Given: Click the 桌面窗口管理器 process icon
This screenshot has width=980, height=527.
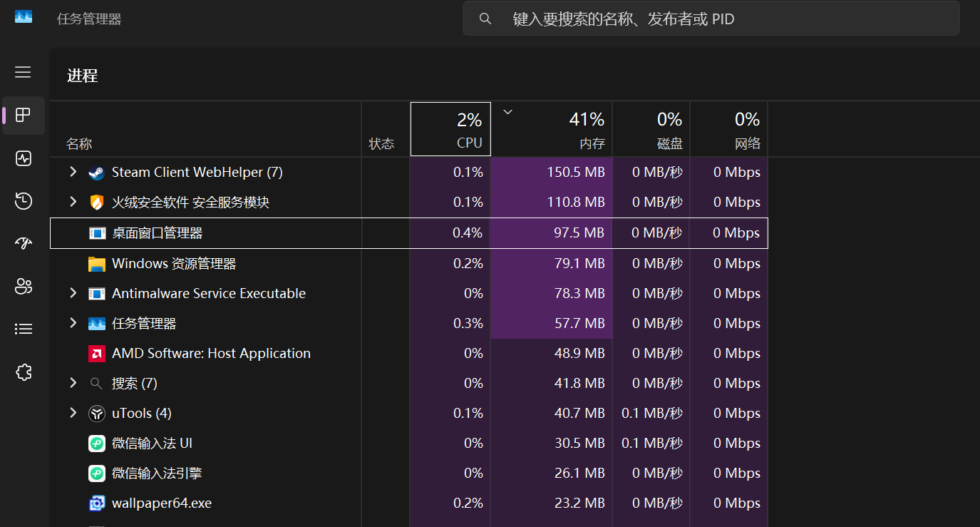Looking at the screenshot, I should coord(97,232).
